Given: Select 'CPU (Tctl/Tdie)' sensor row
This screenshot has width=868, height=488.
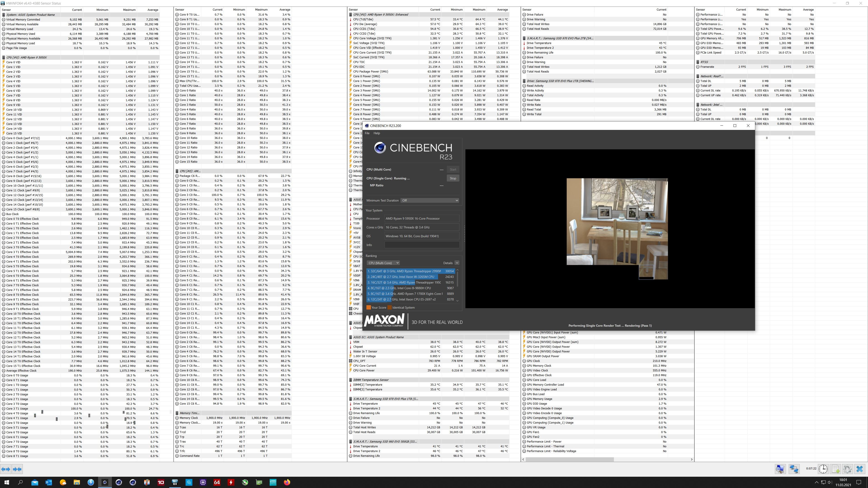Looking at the screenshot, I should pos(429,19).
